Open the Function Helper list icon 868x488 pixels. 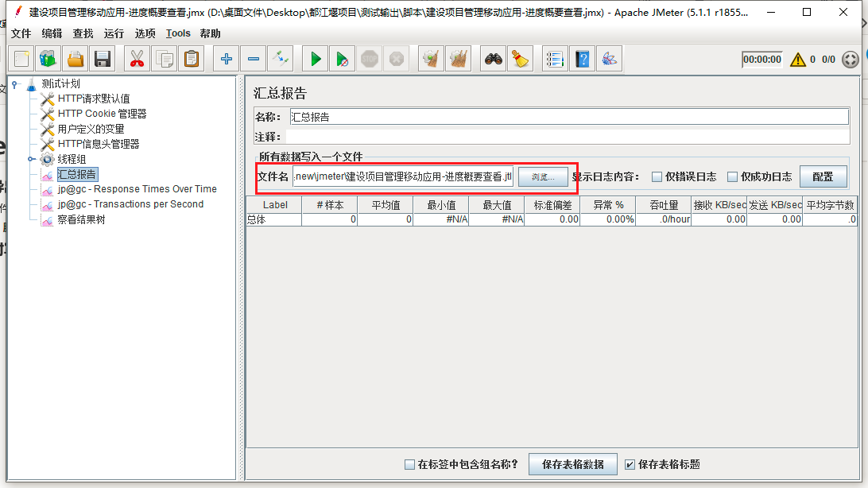pyautogui.click(x=555, y=59)
